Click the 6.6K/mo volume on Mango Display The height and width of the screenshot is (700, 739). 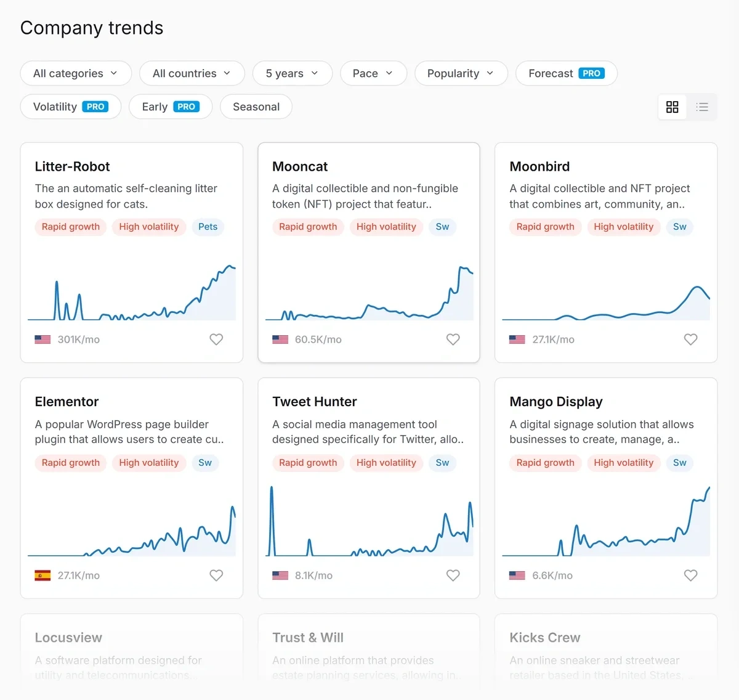click(552, 576)
